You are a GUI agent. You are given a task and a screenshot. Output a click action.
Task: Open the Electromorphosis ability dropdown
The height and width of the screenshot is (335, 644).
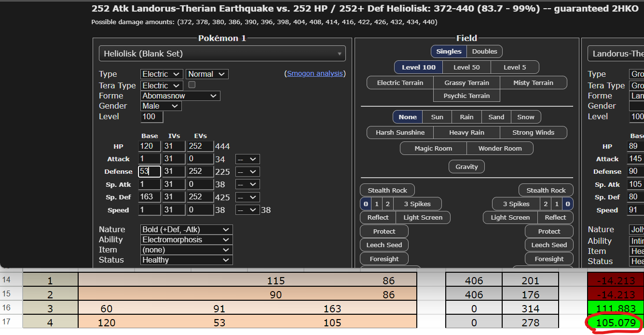click(x=187, y=239)
